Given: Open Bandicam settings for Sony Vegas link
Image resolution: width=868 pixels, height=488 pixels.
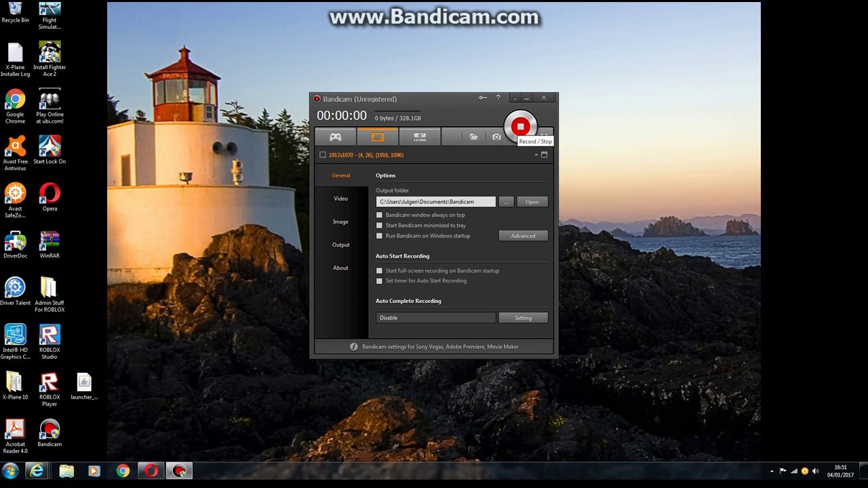Looking at the screenshot, I should click(x=440, y=346).
